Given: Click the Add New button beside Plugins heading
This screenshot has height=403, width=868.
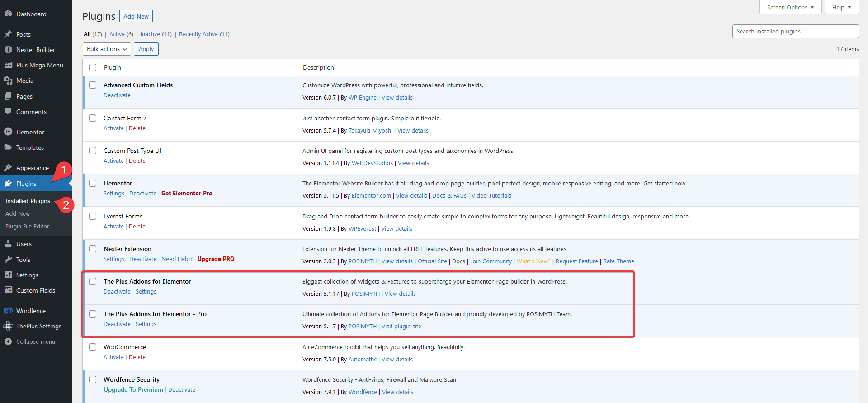Looking at the screenshot, I should 136,16.
